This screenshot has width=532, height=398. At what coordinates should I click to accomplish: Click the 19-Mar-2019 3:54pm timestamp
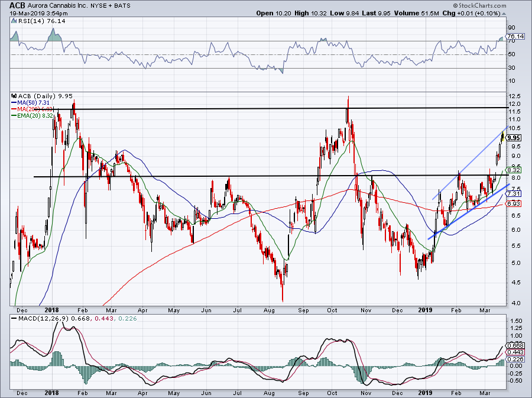tap(38, 14)
